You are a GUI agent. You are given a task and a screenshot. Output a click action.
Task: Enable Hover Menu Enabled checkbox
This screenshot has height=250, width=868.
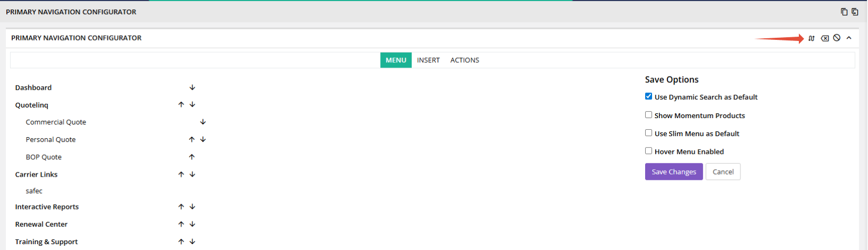(x=648, y=151)
